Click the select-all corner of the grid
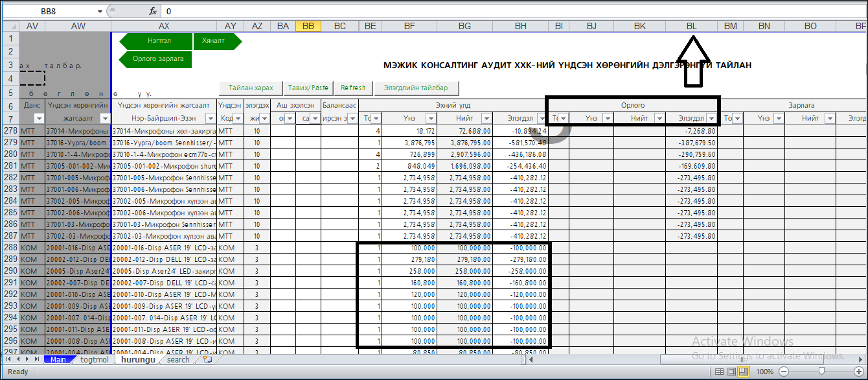 [x=10, y=26]
